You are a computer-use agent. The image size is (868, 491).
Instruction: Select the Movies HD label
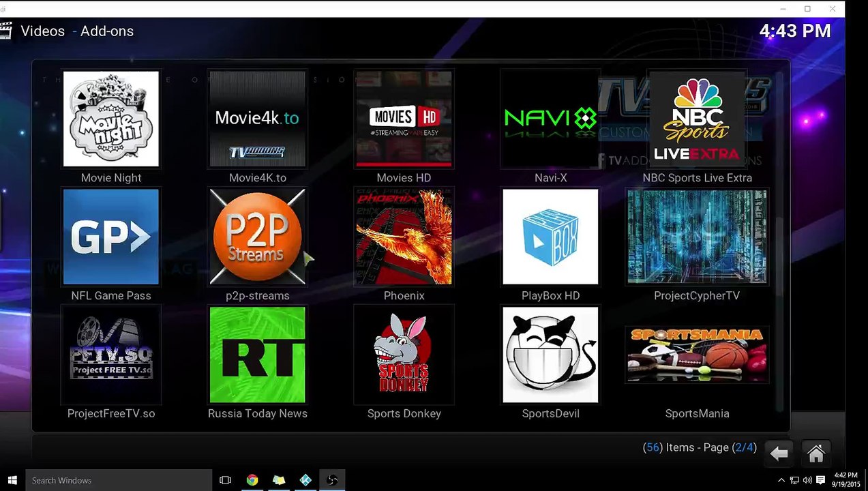click(404, 177)
